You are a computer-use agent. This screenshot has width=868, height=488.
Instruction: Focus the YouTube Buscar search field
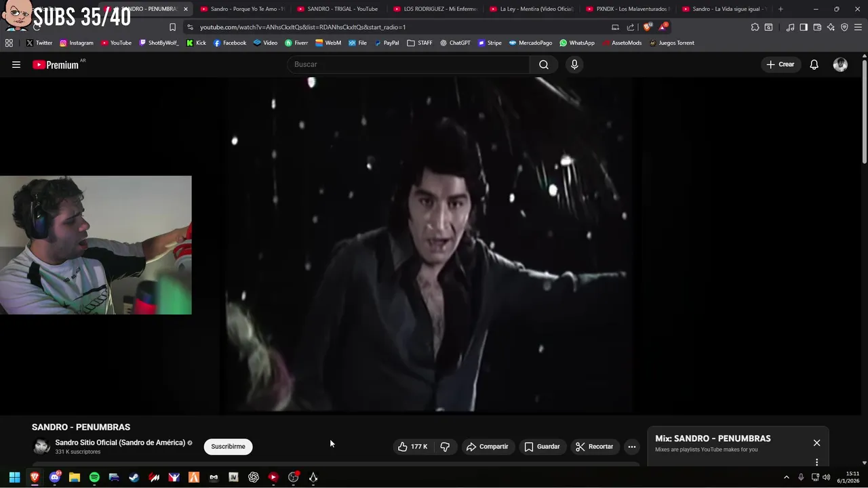point(409,64)
